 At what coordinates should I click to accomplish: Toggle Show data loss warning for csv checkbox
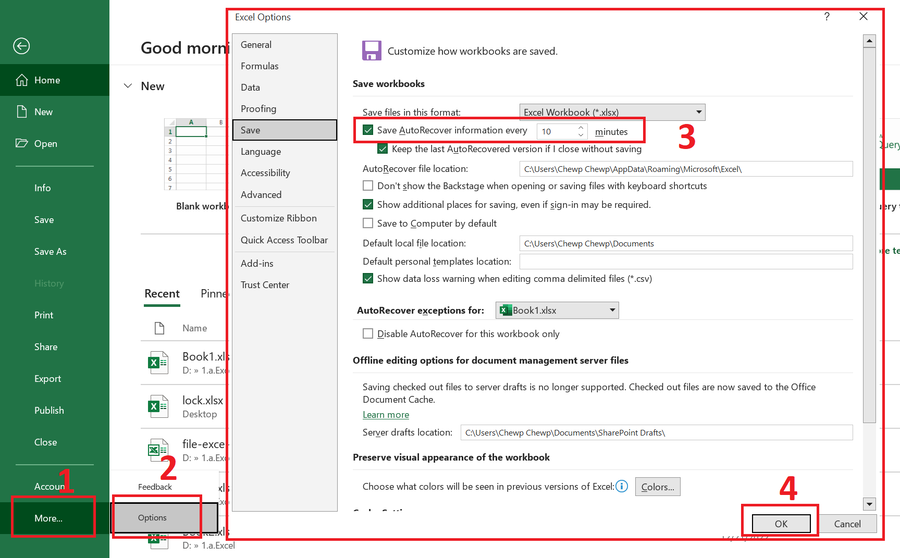pos(368,278)
